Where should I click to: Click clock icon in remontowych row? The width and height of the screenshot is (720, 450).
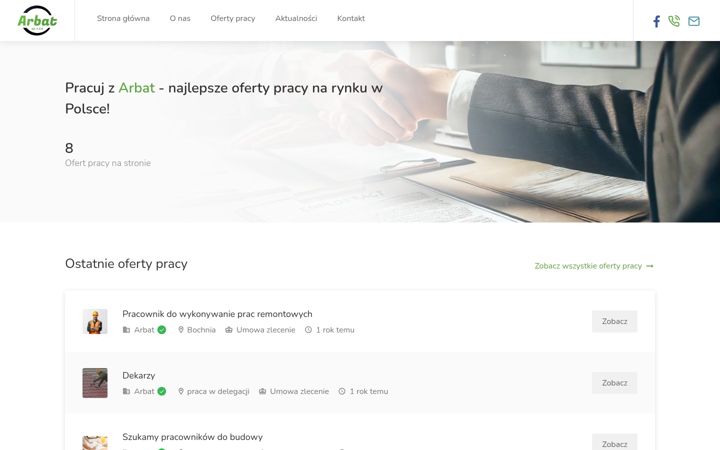point(308,330)
